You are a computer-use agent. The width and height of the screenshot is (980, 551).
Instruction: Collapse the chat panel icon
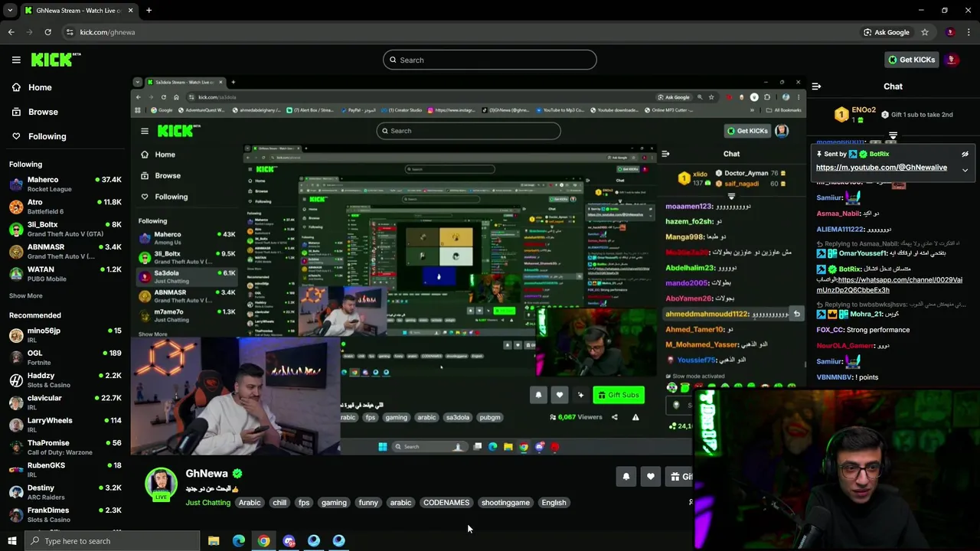(x=816, y=86)
